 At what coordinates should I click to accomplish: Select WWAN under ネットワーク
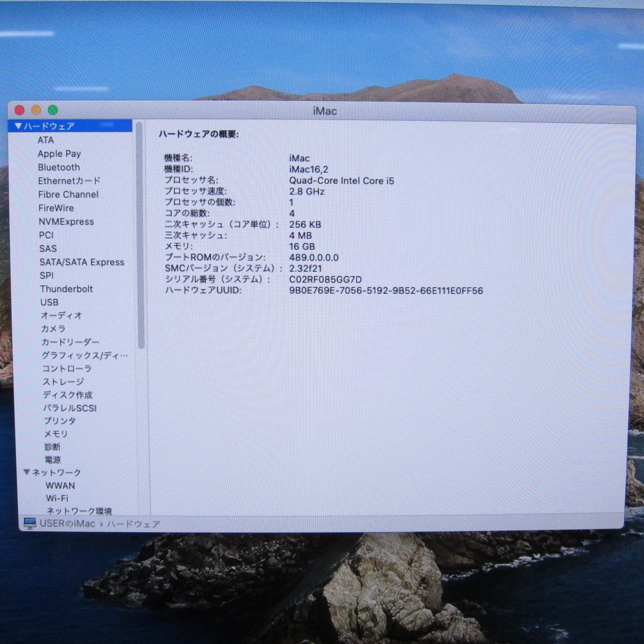[60, 485]
